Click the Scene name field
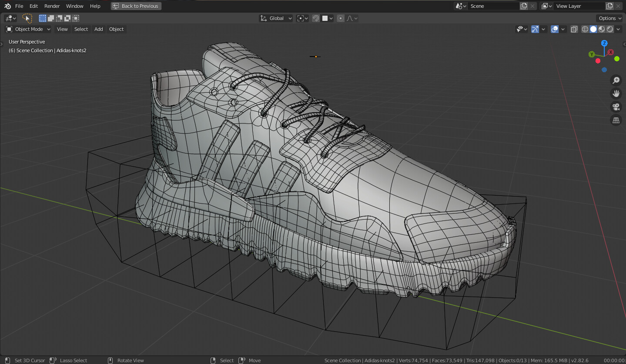This screenshot has width=626, height=364. point(494,6)
